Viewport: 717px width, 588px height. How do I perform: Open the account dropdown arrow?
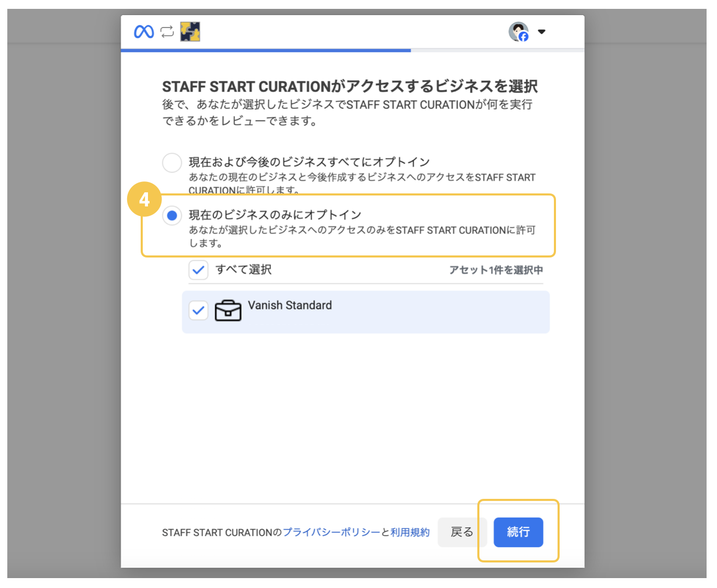pyautogui.click(x=541, y=32)
